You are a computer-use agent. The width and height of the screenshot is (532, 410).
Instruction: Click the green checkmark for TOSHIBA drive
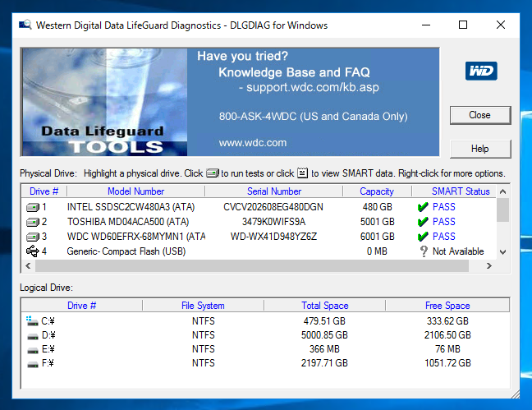[x=423, y=222]
